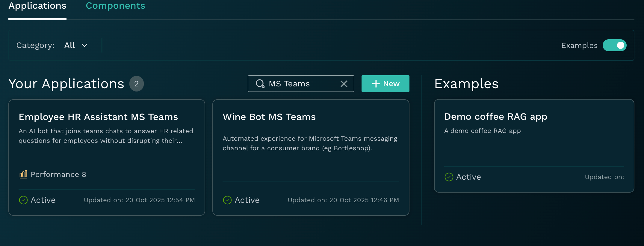Turn off the Examples toggle switch
The height and width of the screenshot is (246, 644).
[x=614, y=45]
